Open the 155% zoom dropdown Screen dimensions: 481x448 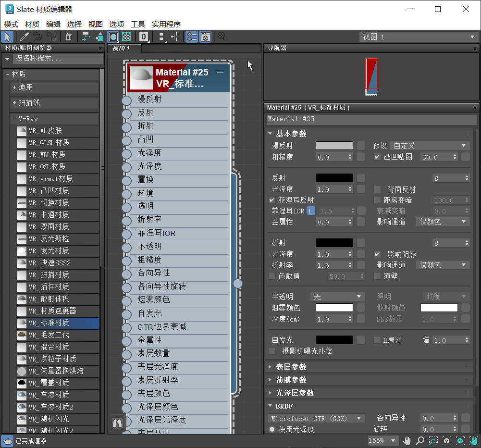point(382,441)
